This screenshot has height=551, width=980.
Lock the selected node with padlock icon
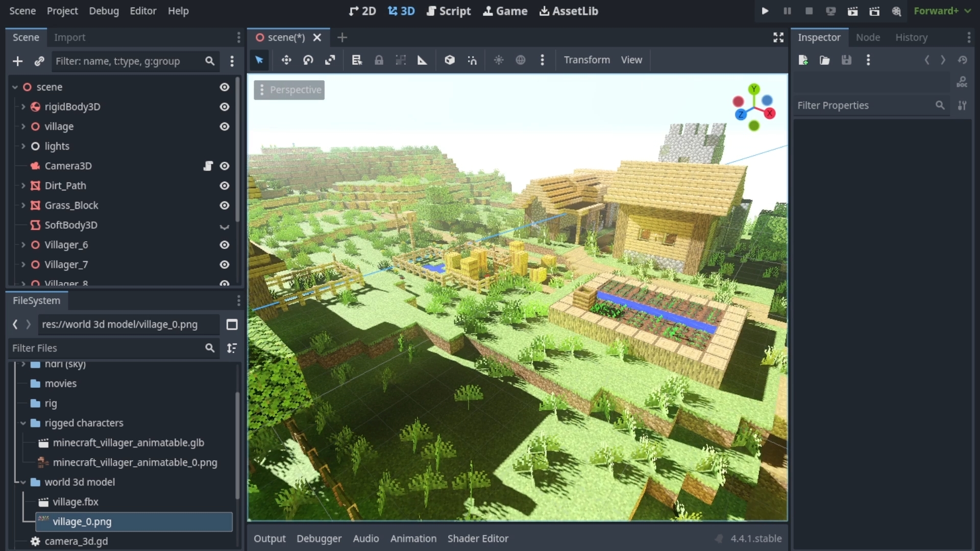[379, 60]
